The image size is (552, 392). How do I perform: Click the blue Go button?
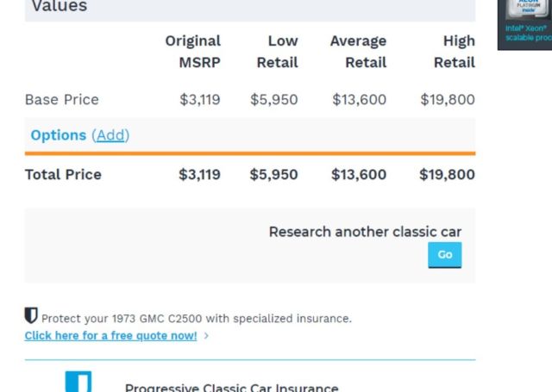[445, 255]
